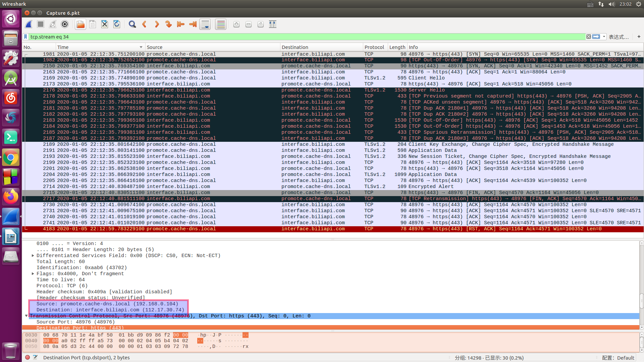
Task: Expand Flags 0x4000 tree item
Action: [33, 274]
